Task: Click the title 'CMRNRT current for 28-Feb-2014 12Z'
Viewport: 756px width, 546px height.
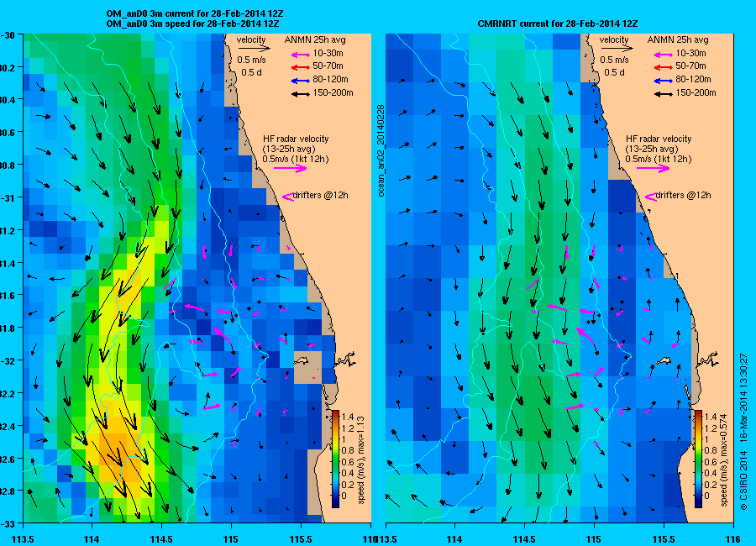Action: tap(558, 24)
